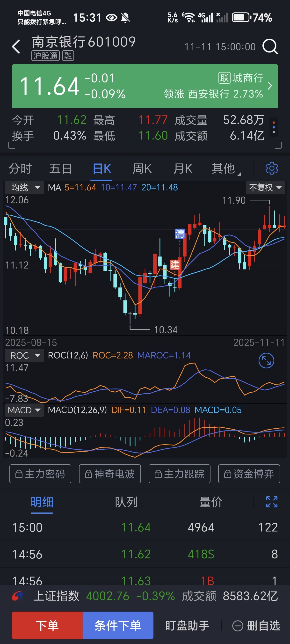The height and width of the screenshot is (644, 290).
Task: Tap the 成交量 52.68万 value
Action: click(244, 120)
